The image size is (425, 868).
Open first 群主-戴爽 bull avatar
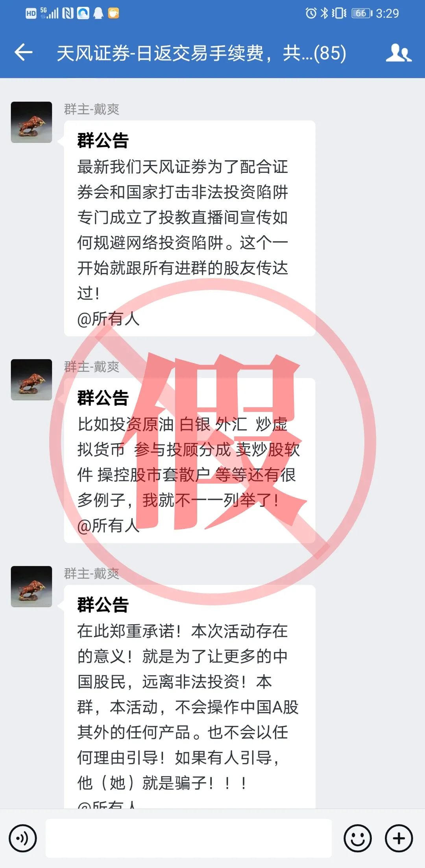click(x=31, y=122)
